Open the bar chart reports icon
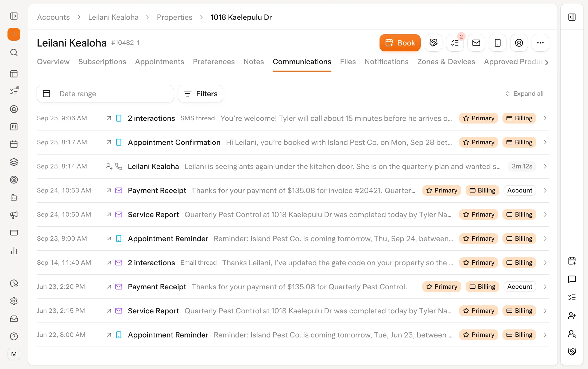The width and height of the screenshot is (588, 369). tap(14, 250)
